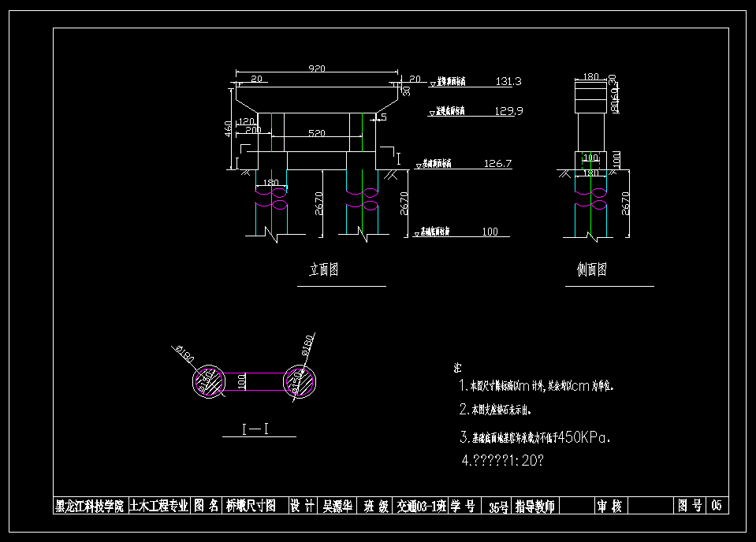This screenshot has width=756, height=542.
Task: Click the 交通03-1班 class cell
Action: (420, 506)
